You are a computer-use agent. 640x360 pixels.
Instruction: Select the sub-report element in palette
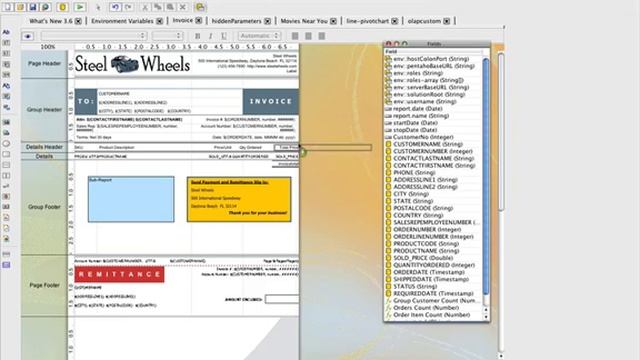coord(6,265)
